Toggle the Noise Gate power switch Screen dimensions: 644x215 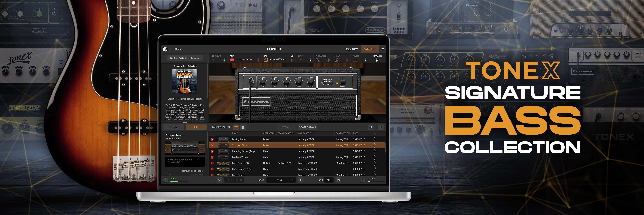pos(224,60)
